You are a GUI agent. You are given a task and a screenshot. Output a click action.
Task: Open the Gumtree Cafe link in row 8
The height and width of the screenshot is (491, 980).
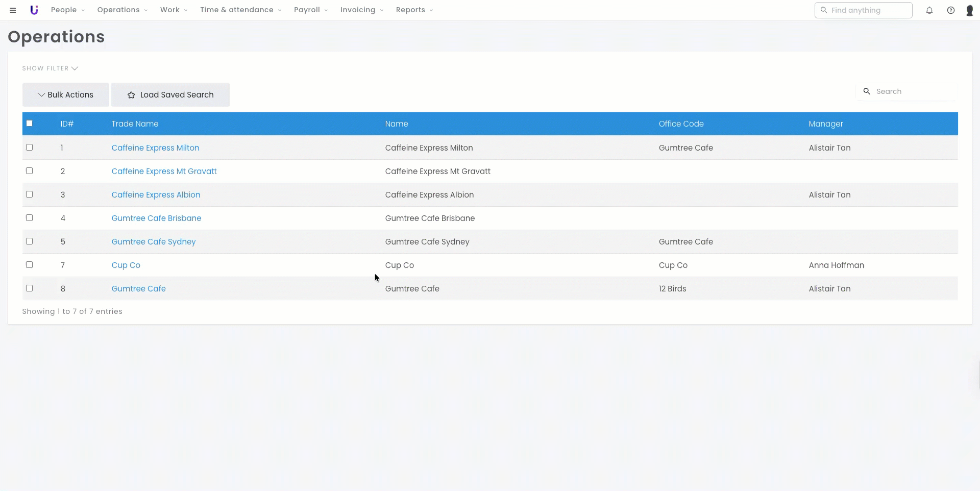tap(138, 289)
